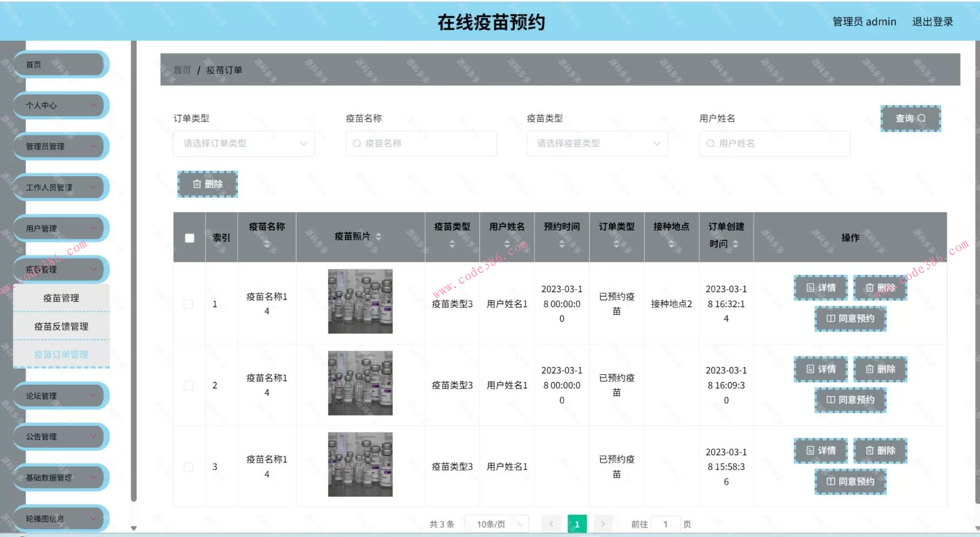
Task: Expand the 管理员管理 sidebar menu
Action: point(61,147)
